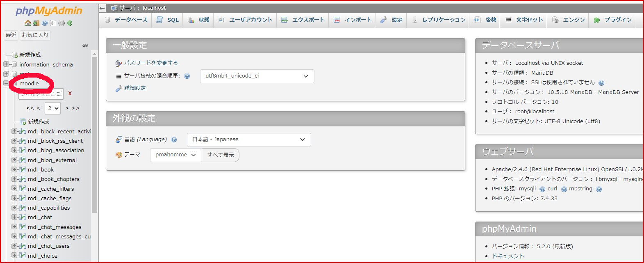
Task: Open the ユーザアカウント tab
Action: [245, 20]
